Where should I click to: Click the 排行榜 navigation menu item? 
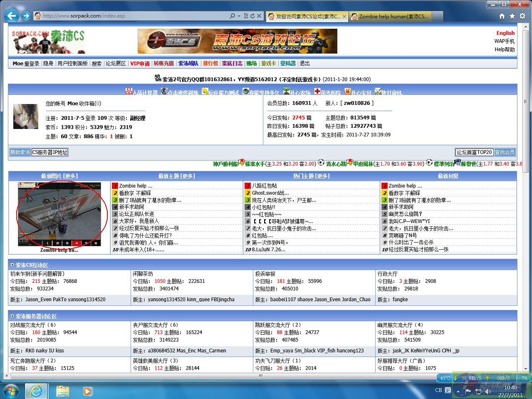tap(210, 64)
